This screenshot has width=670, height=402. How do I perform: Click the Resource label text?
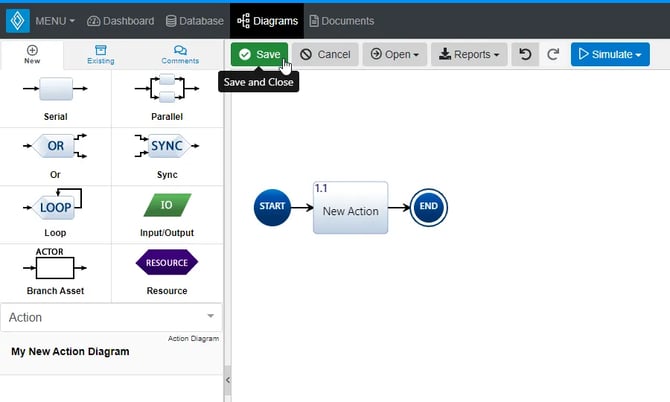click(167, 291)
